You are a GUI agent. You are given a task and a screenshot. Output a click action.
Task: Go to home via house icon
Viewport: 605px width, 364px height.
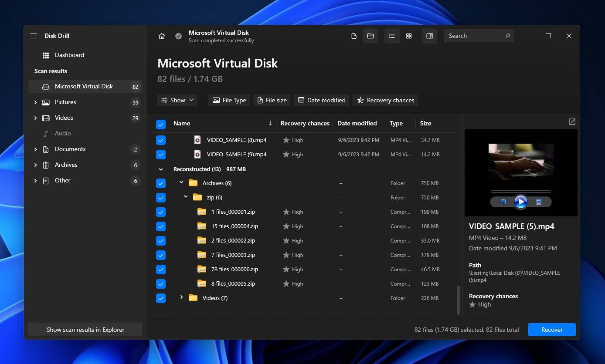(162, 36)
